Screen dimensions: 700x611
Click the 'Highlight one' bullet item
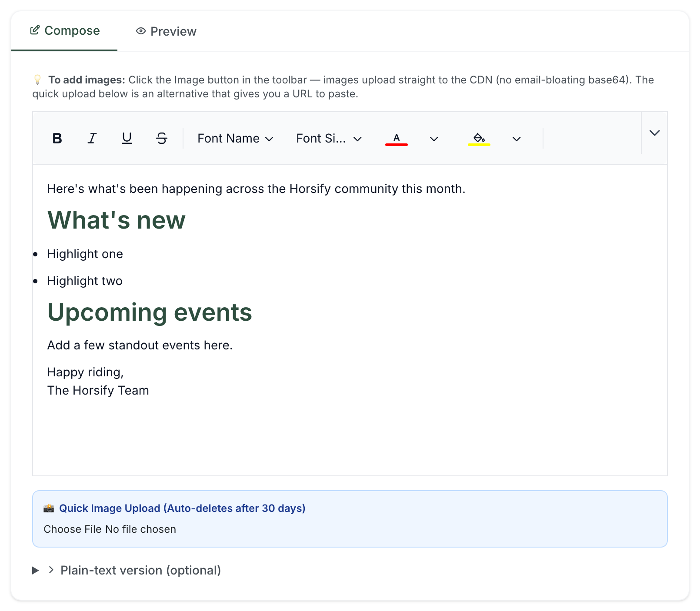85,254
